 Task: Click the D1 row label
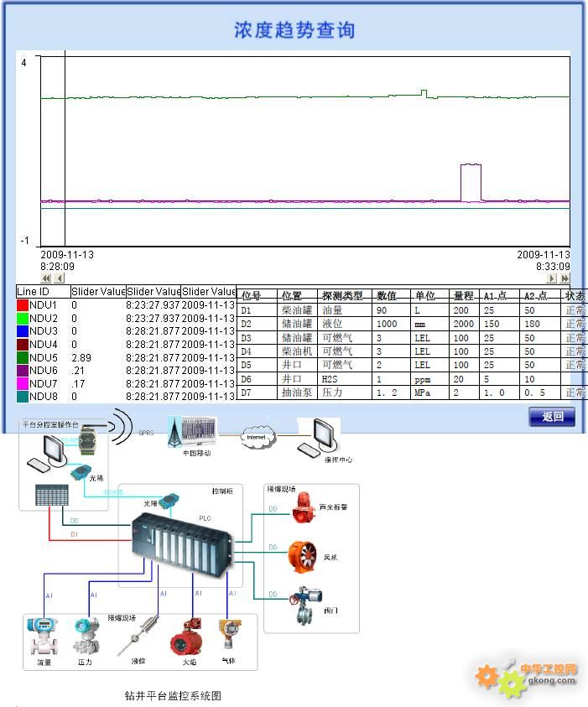point(246,310)
